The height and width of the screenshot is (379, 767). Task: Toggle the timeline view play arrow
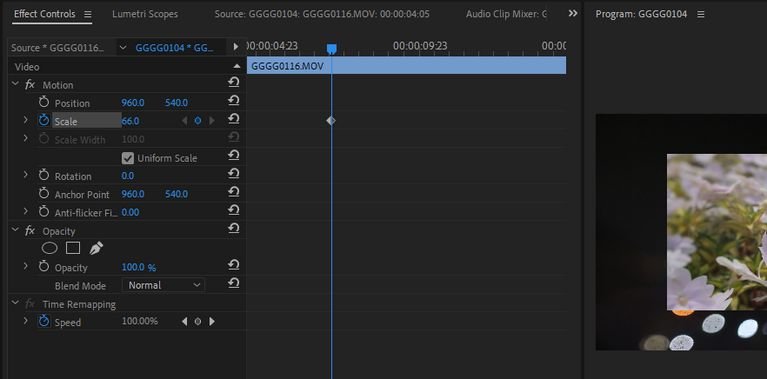pyautogui.click(x=236, y=47)
